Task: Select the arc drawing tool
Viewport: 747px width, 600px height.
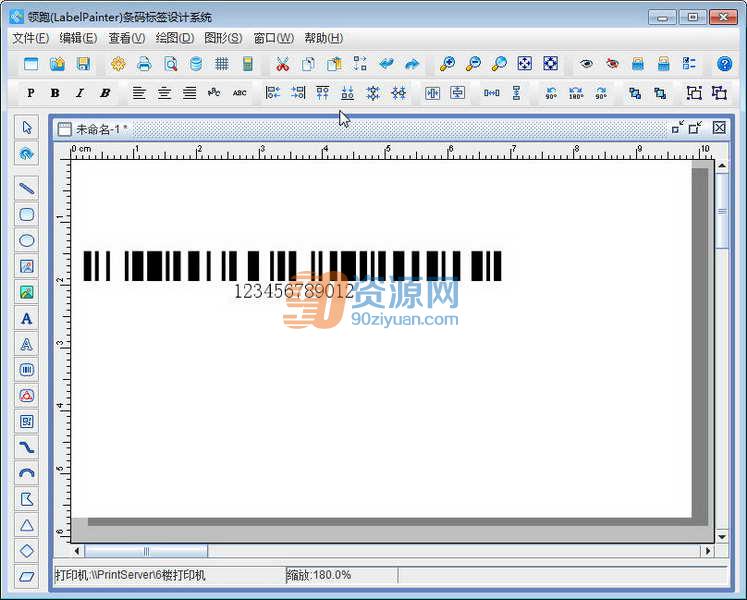Action: [x=27, y=473]
